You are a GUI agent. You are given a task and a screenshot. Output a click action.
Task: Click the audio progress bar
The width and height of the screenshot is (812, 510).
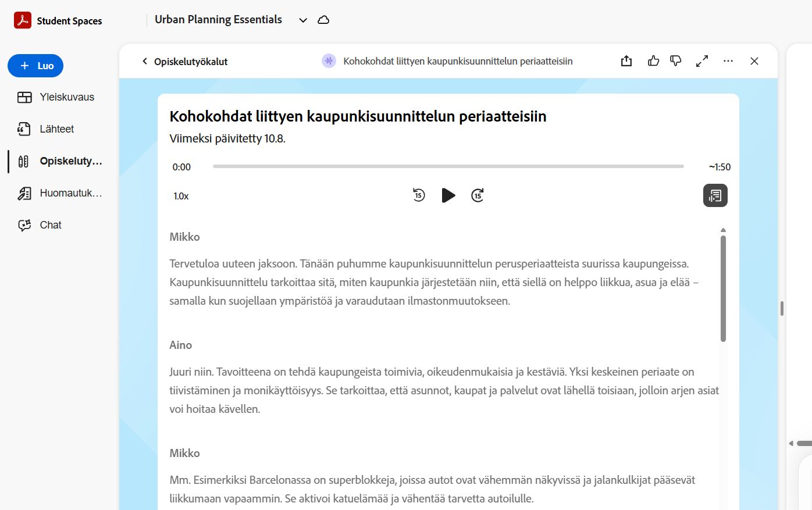tap(448, 166)
